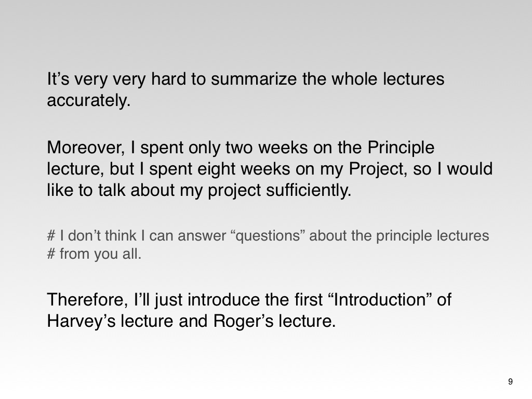The image size is (532, 399).
Task: Click the gray line starting "# I don't think"
Action: pyautogui.click(x=268, y=236)
